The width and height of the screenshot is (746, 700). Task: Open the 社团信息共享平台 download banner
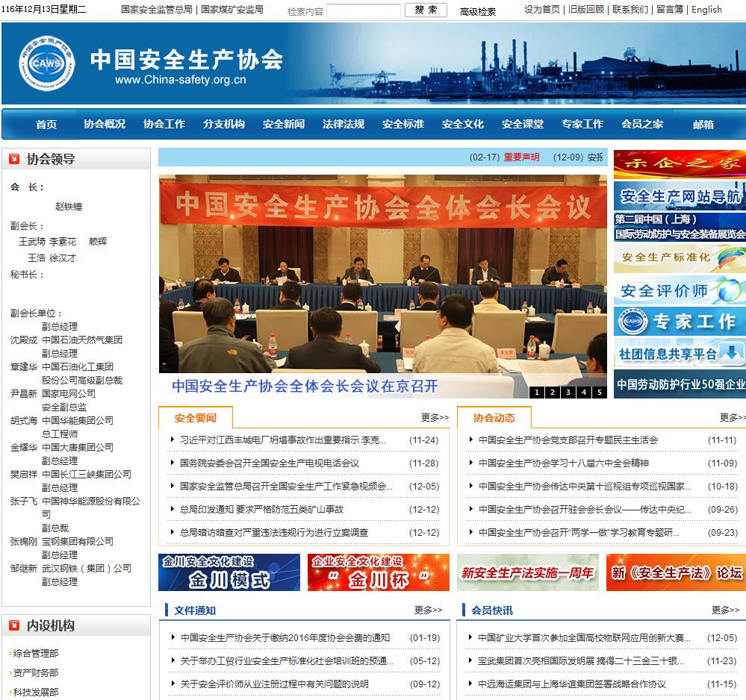(x=680, y=353)
